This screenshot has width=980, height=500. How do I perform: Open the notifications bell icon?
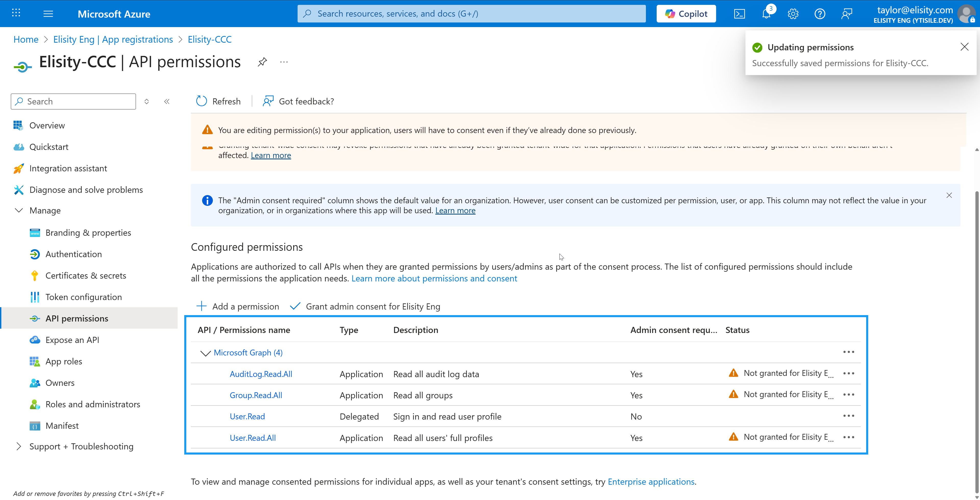click(x=766, y=14)
